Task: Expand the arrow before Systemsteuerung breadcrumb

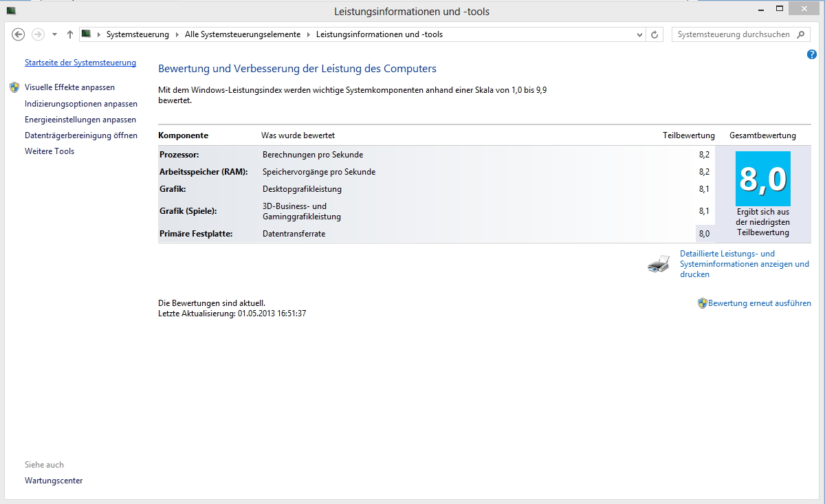Action: pos(99,34)
